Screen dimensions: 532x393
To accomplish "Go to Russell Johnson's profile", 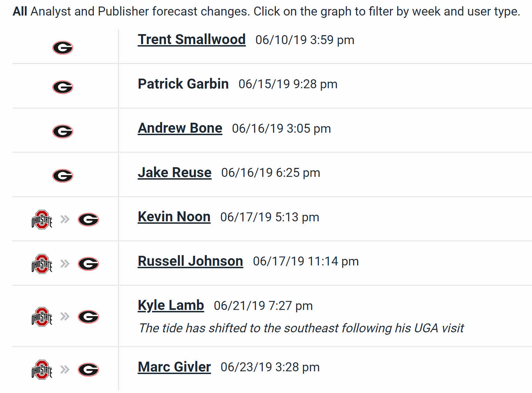I will 190,261.
